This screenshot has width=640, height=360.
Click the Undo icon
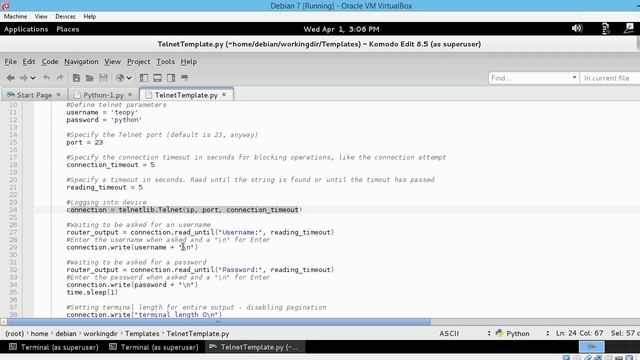click(x=47, y=78)
